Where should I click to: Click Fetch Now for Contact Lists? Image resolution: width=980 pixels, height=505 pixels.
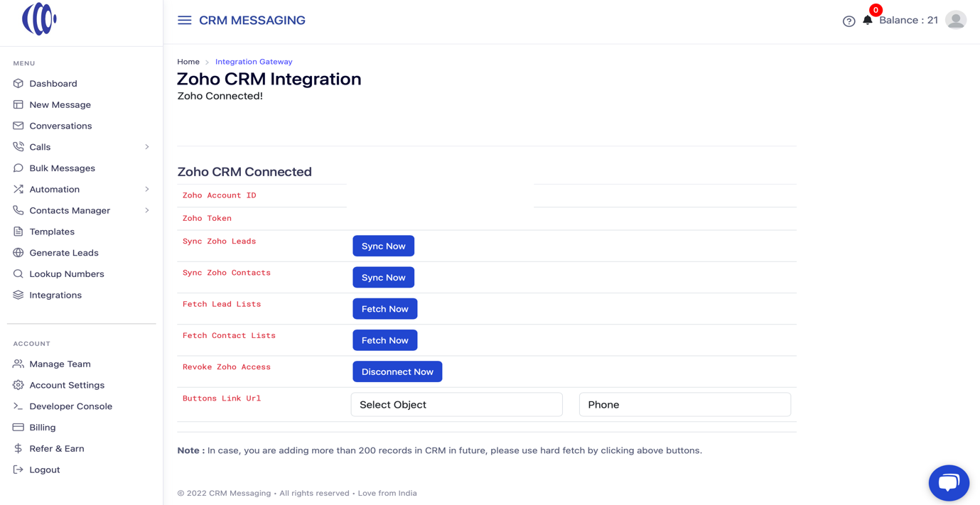385,340
